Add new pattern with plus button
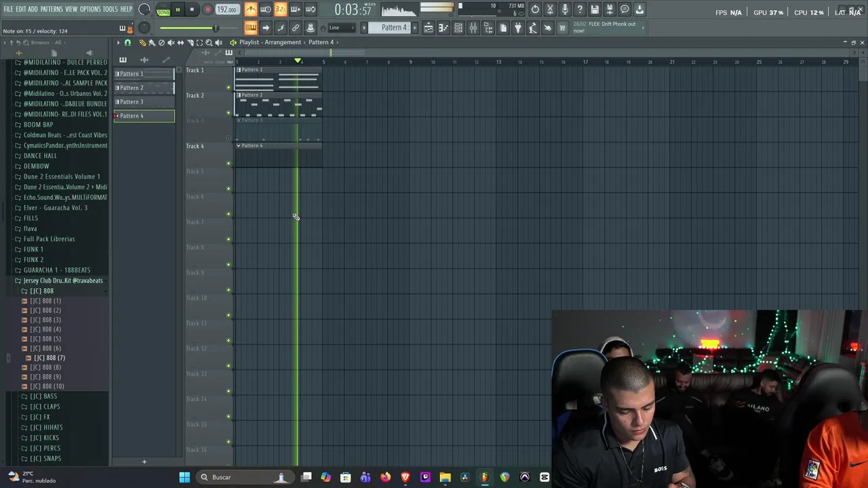 415,28
